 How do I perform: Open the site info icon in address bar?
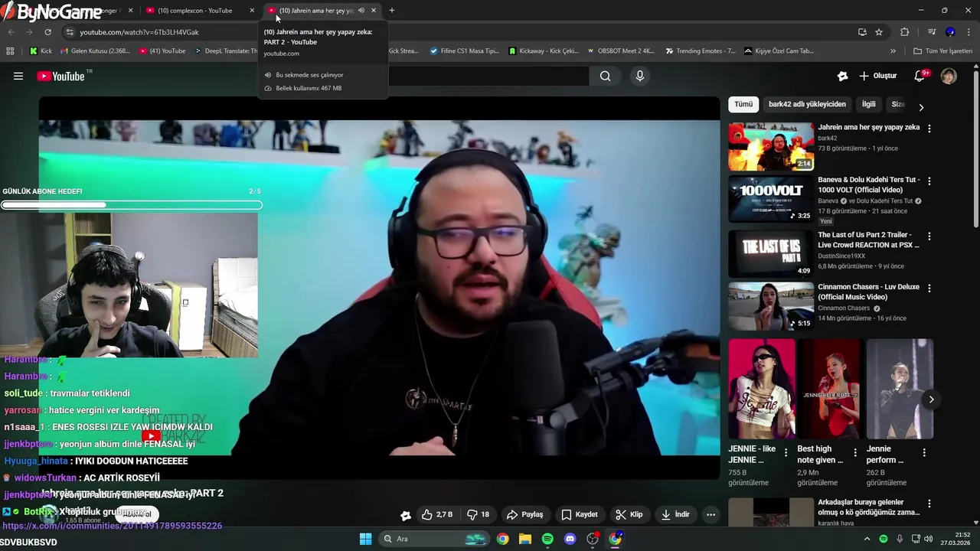(70, 32)
